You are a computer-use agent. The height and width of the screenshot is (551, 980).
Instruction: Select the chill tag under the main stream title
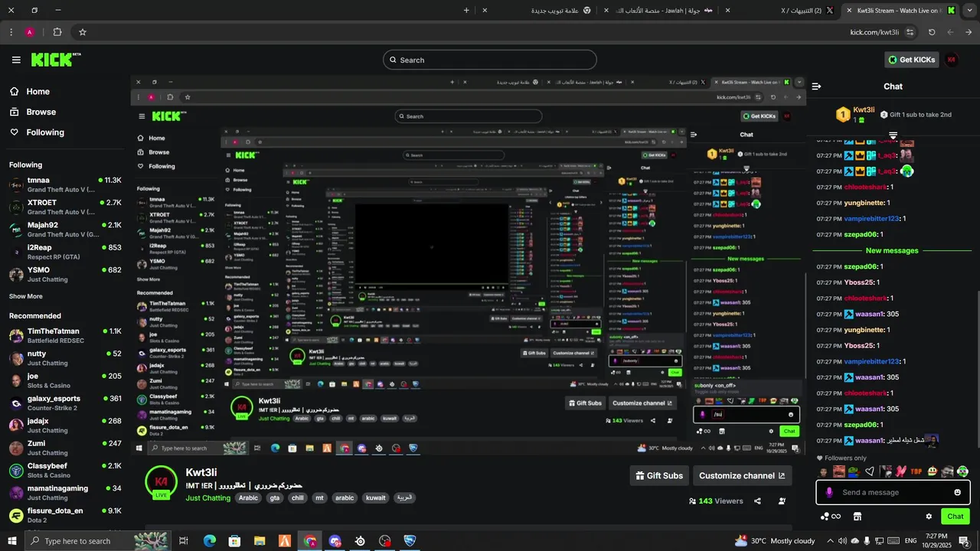(298, 498)
